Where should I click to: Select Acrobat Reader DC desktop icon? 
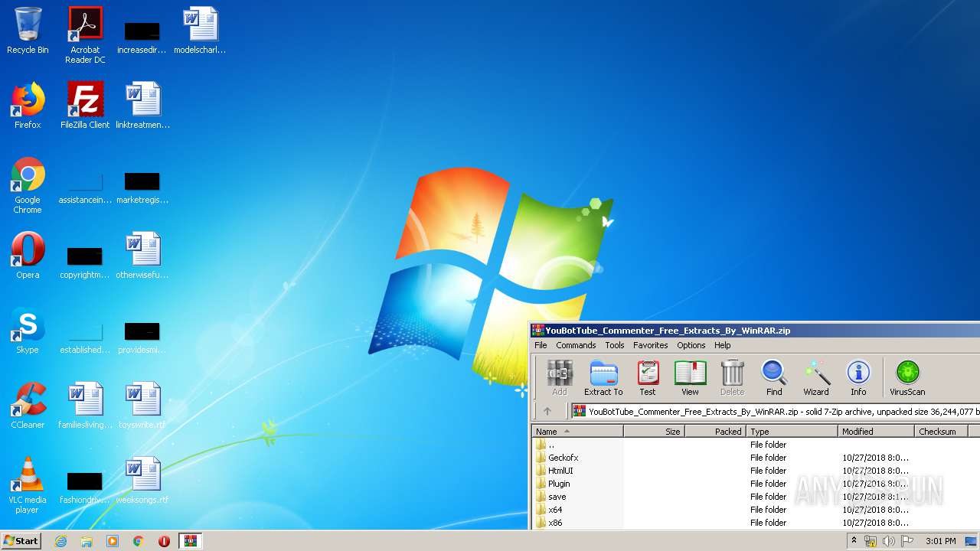[x=85, y=35]
